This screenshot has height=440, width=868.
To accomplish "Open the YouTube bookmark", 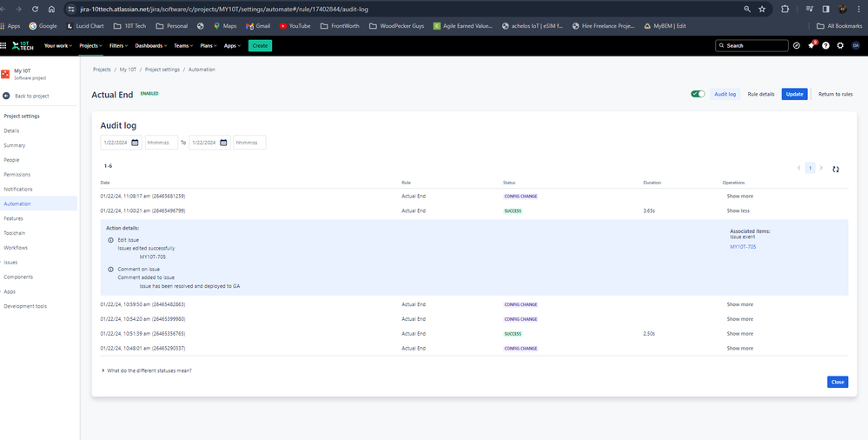I will 295,26.
